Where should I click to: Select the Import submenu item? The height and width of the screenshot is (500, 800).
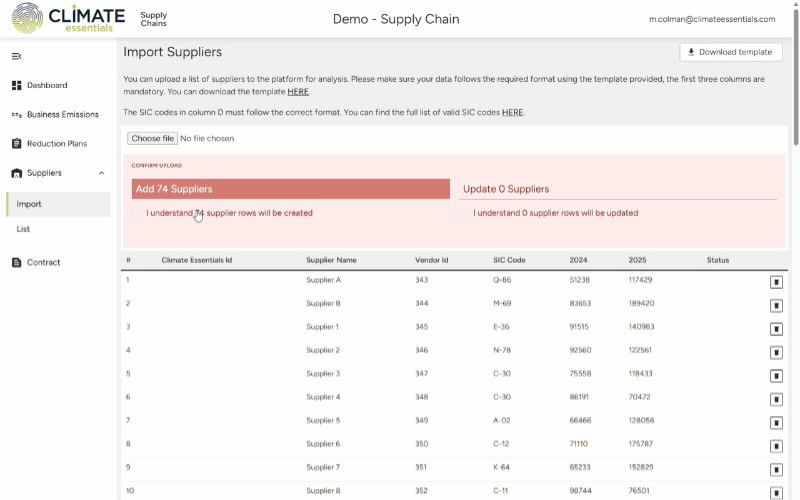coord(58,204)
